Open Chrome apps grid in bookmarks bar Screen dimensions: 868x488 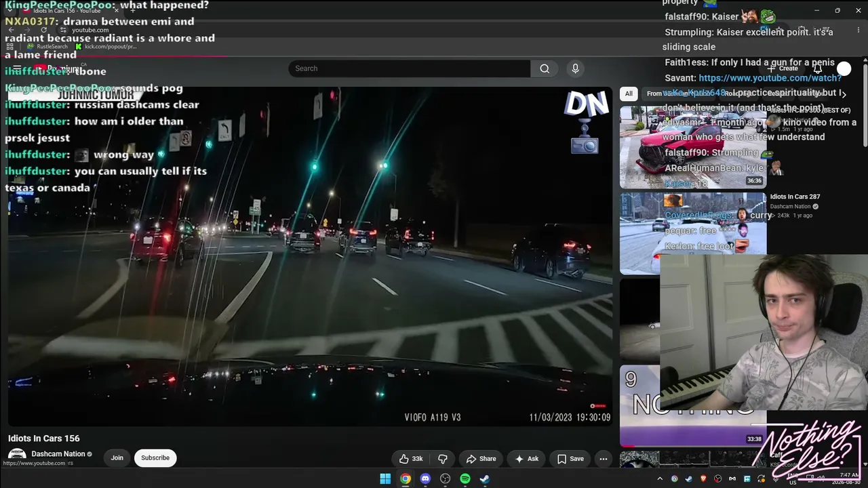coord(9,47)
